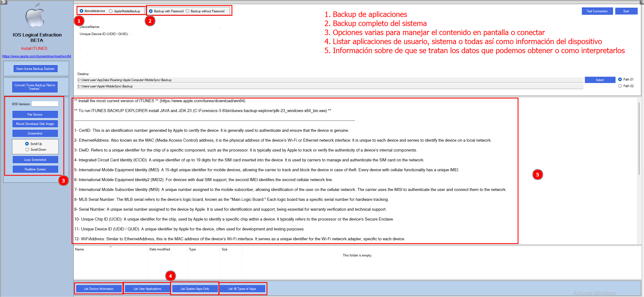Sort file list by Date modified column

point(167,249)
